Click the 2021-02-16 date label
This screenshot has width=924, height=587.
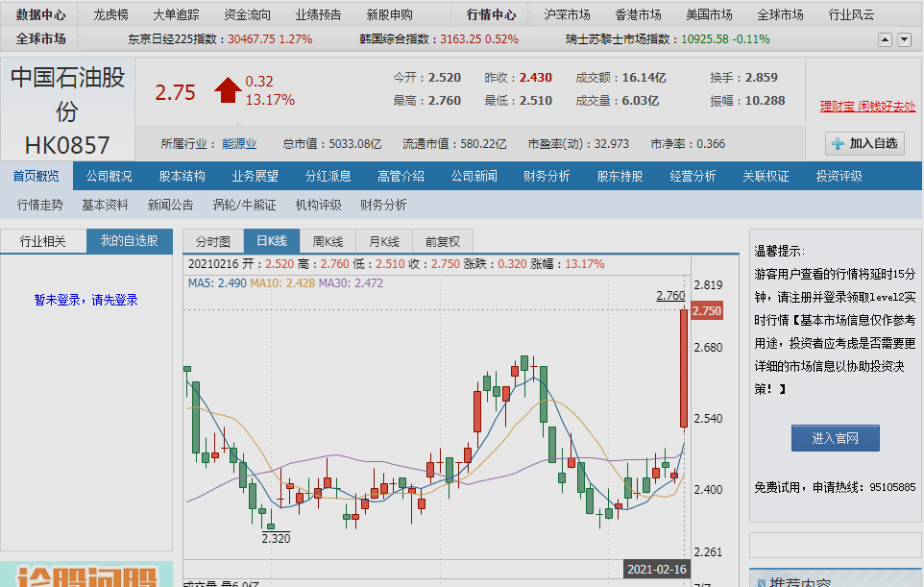[x=656, y=570]
